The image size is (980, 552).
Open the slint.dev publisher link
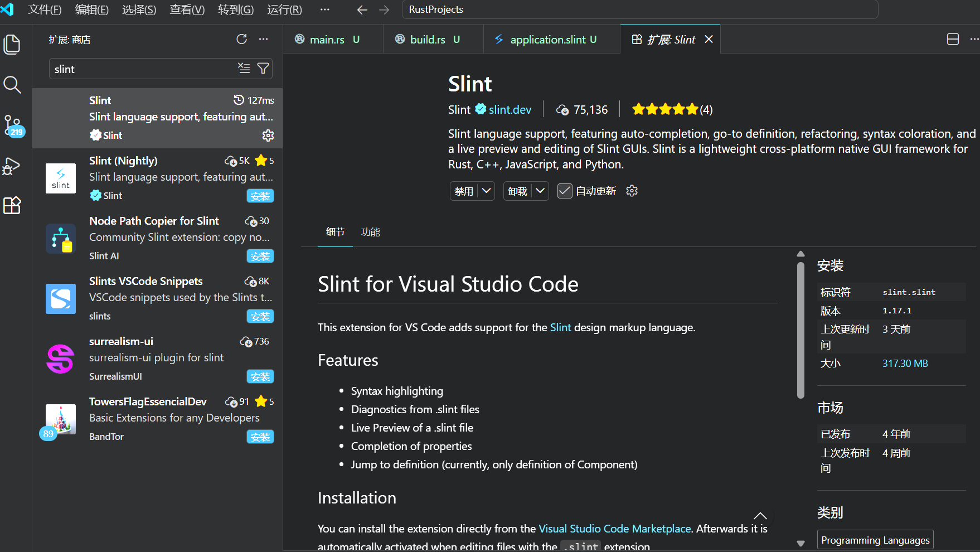[x=510, y=109]
